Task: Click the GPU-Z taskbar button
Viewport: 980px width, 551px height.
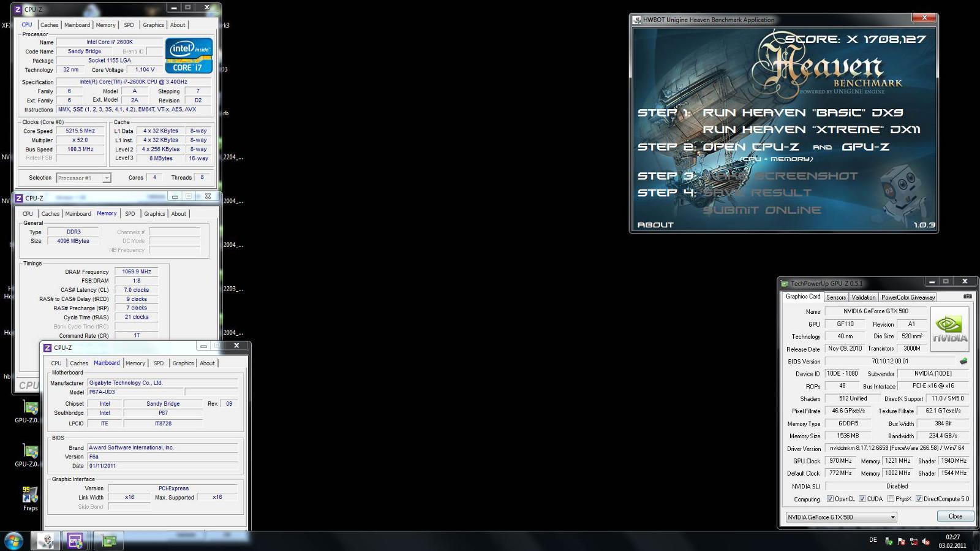Action: [x=109, y=541]
